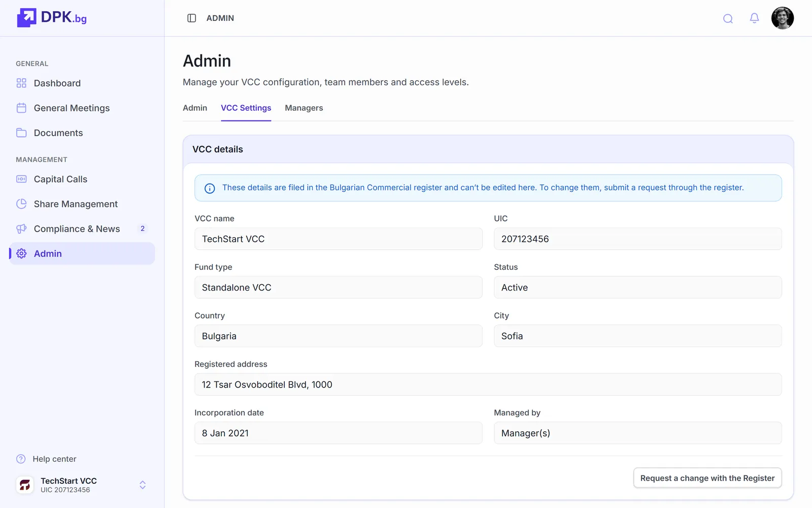Click the TechStart VCC company logo
The image size is (812, 508).
point(25,485)
